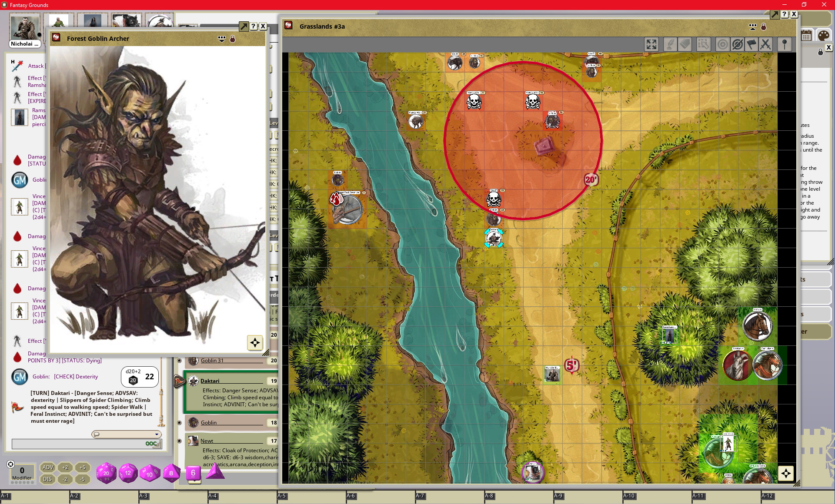This screenshot has width=835, height=504.
Task: Roll the d8 die
Action: (x=171, y=473)
